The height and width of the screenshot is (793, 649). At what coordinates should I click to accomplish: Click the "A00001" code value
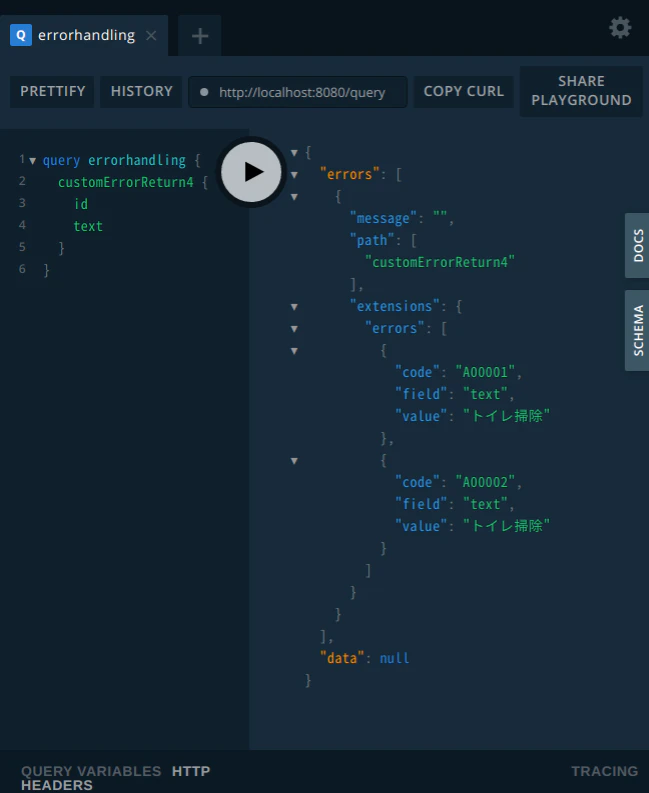[x=485, y=372]
